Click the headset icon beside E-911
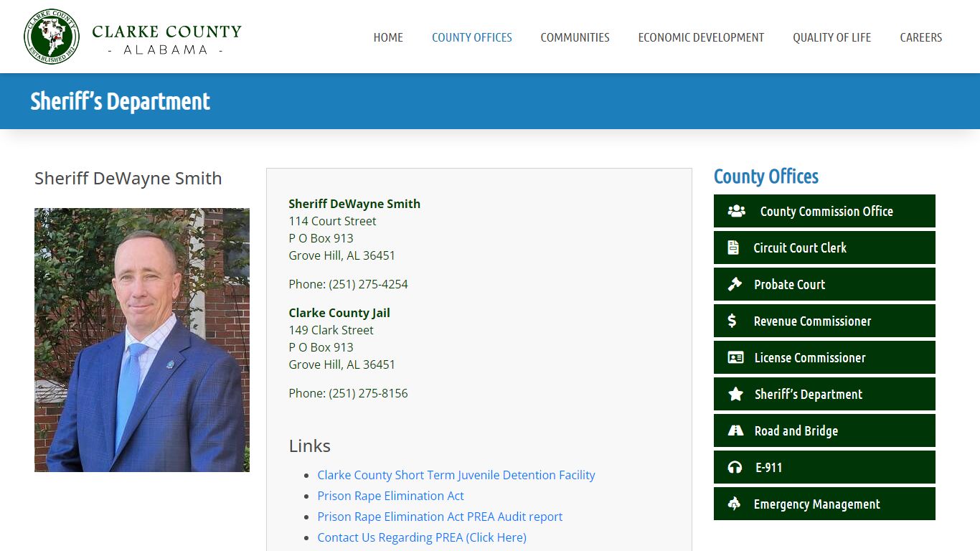Screen dimensions: 980x551 735,467
